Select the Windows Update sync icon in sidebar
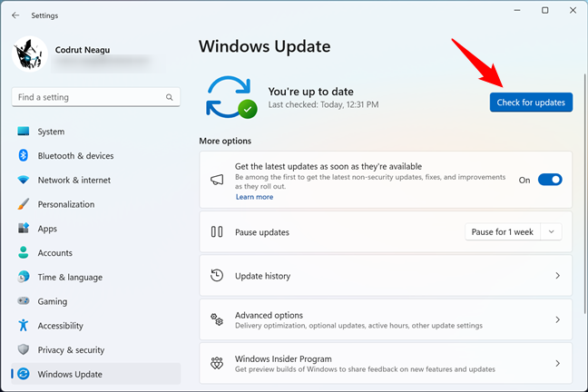Screen dimensions: 588x392 [x=24, y=374]
